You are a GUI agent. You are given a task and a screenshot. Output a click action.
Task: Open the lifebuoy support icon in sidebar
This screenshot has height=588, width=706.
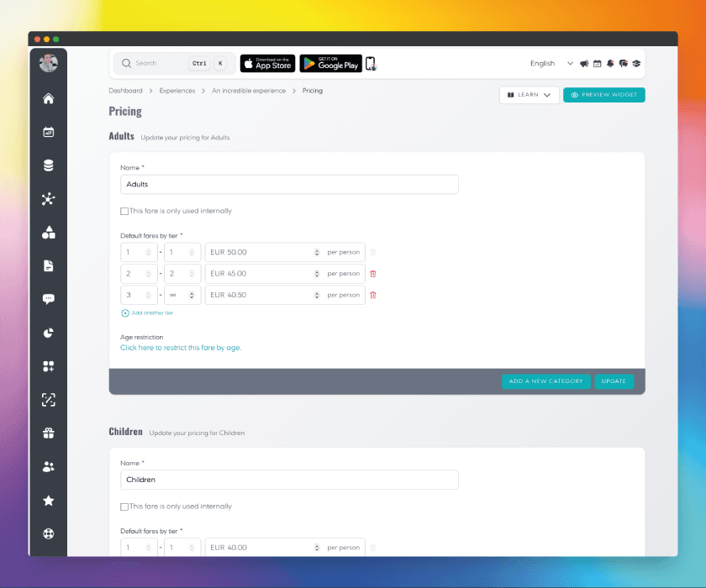click(x=48, y=533)
